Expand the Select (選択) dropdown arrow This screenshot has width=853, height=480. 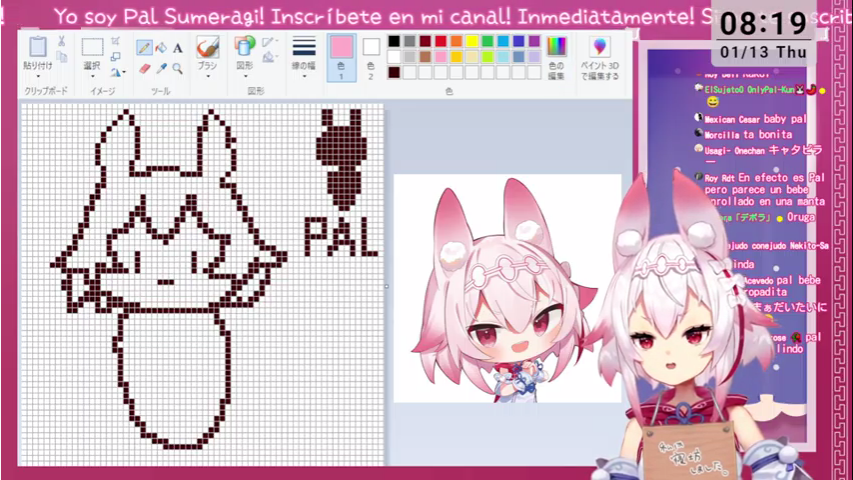(x=92, y=76)
